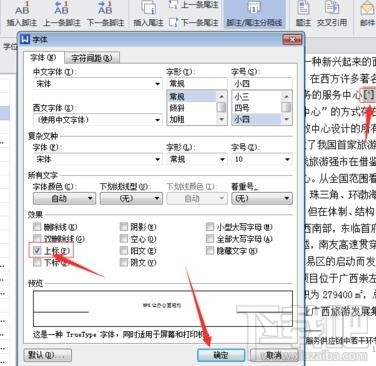
Task: Enable the 阳文 emboss checkbox
Action: click(124, 250)
